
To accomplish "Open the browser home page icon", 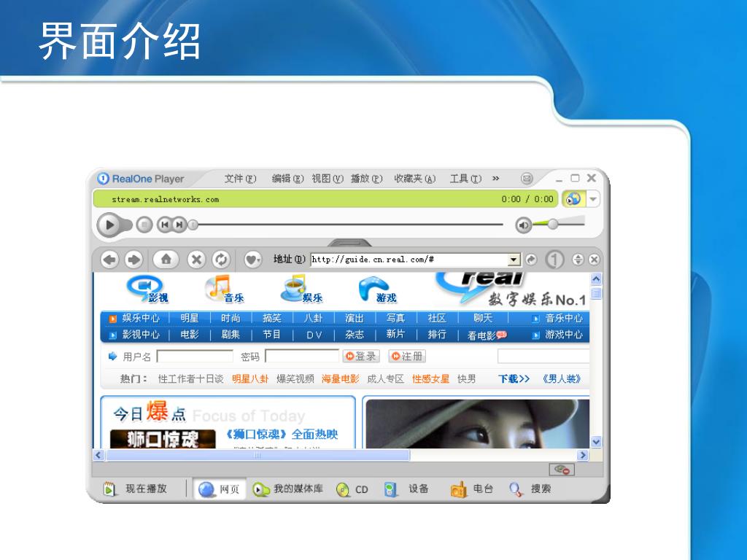I will (x=166, y=260).
